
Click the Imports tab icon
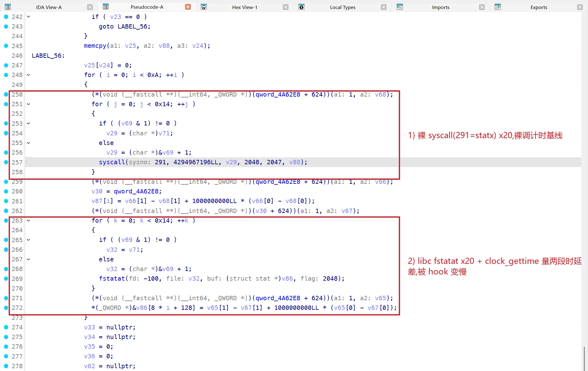point(400,7)
